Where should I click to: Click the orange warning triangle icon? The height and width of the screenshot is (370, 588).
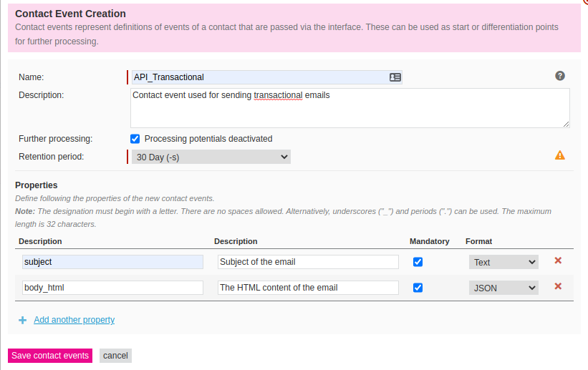(x=560, y=155)
